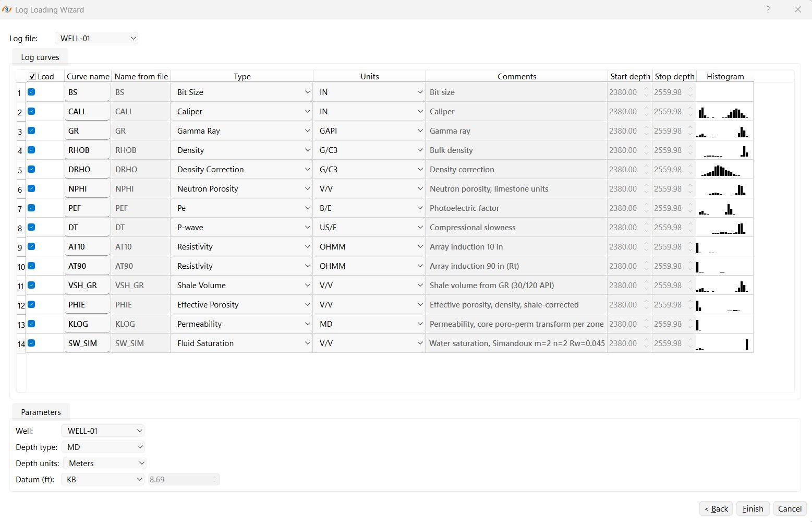
Task: Click the 'Array induction 10 in' comment
Action: pos(516,246)
